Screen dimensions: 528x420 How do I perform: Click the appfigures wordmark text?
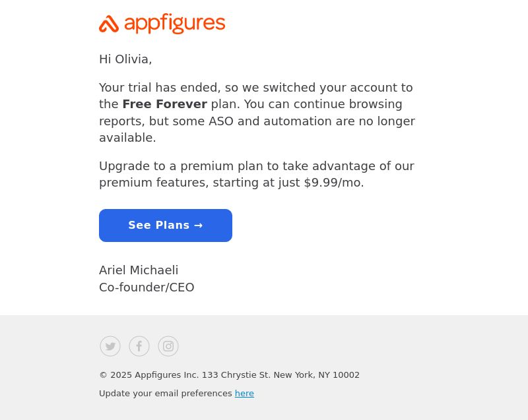tap(175, 24)
